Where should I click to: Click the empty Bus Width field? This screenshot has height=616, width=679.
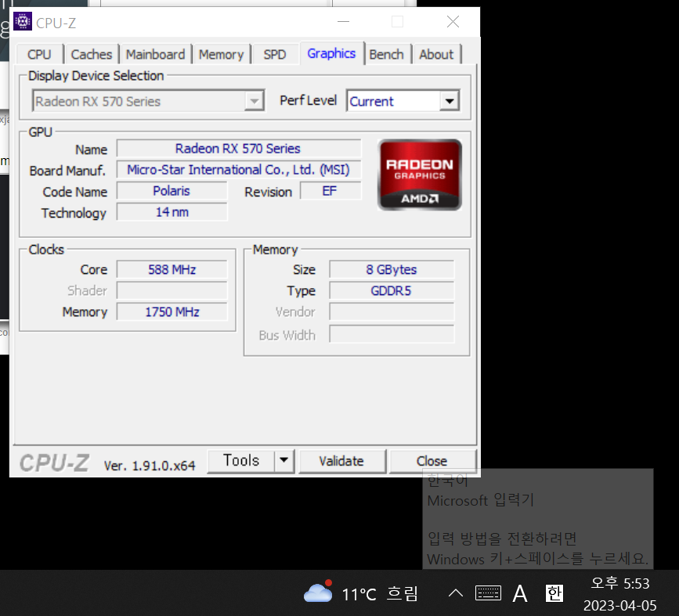point(391,334)
